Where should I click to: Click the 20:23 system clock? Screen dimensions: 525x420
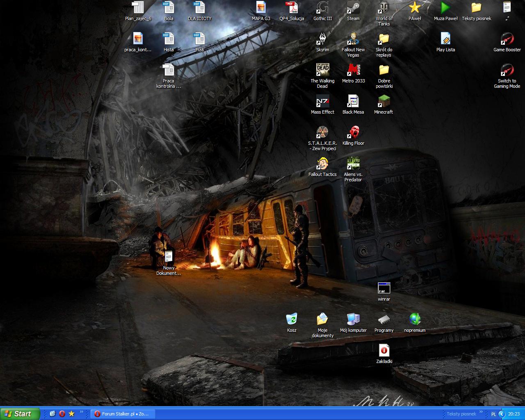[x=514, y=414]
